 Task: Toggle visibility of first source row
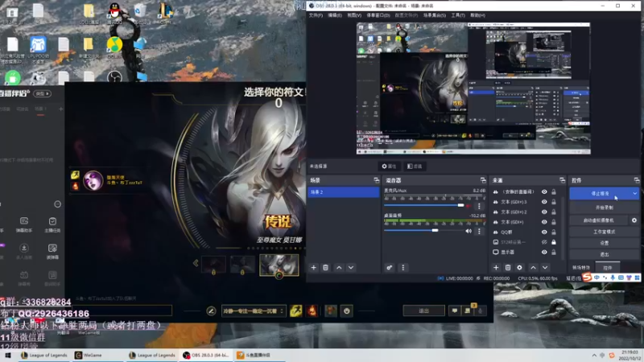tap(544, 191)
